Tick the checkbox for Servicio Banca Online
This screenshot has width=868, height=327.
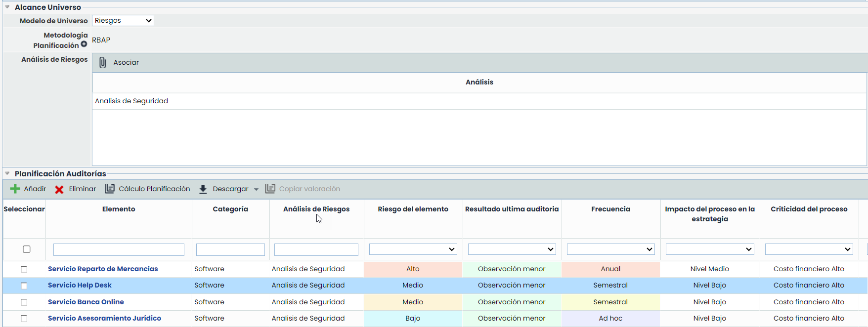tap(24, 302)
